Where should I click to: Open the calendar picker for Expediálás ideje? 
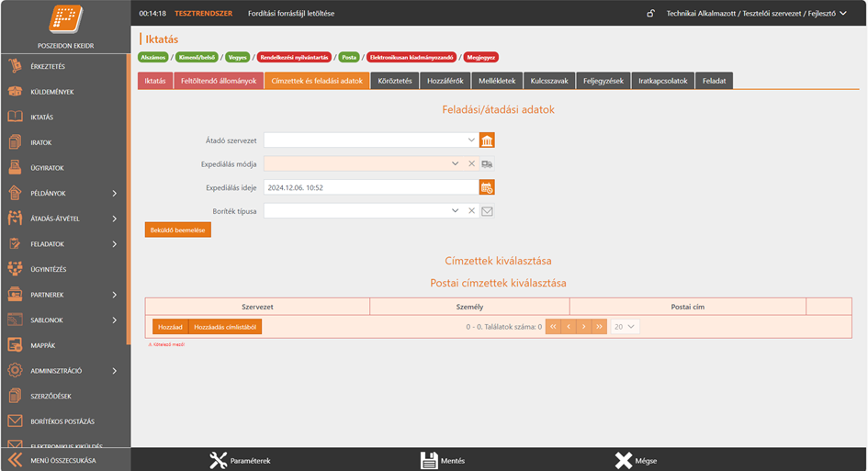(x=487, y=187)
